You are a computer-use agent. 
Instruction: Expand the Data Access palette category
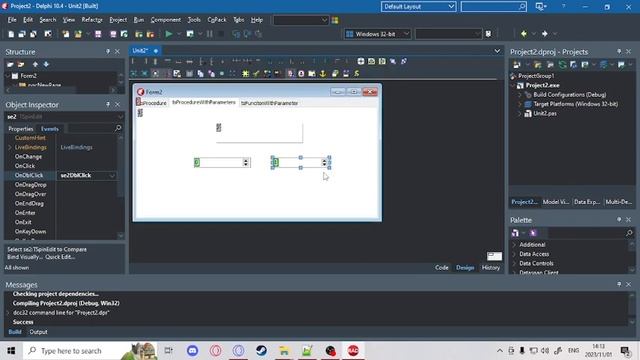[514, 254]
